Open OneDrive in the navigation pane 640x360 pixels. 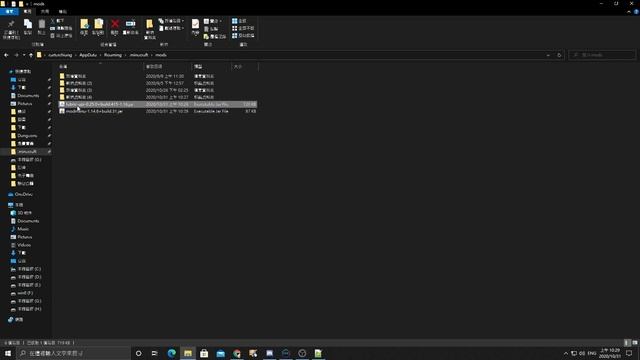(x=20, y=194)
